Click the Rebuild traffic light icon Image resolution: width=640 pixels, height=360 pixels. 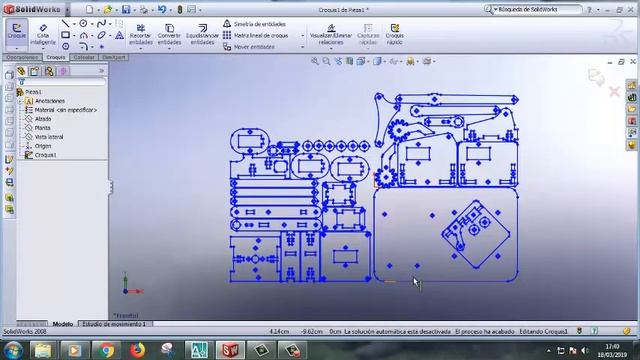pos(180,9)
